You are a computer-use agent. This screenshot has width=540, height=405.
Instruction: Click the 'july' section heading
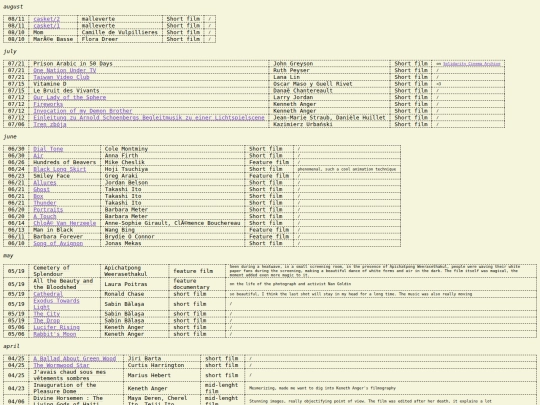point(10,51)
